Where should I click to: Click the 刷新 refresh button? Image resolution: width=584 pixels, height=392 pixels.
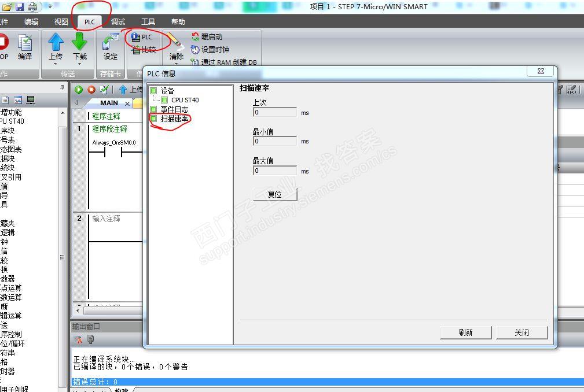click(465, 332)
